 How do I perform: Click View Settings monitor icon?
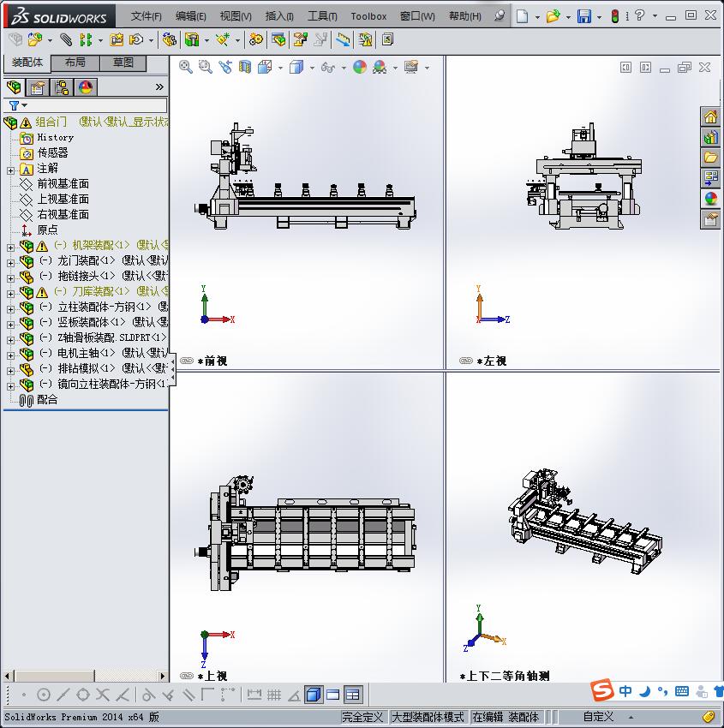click(x=411, y=68)
